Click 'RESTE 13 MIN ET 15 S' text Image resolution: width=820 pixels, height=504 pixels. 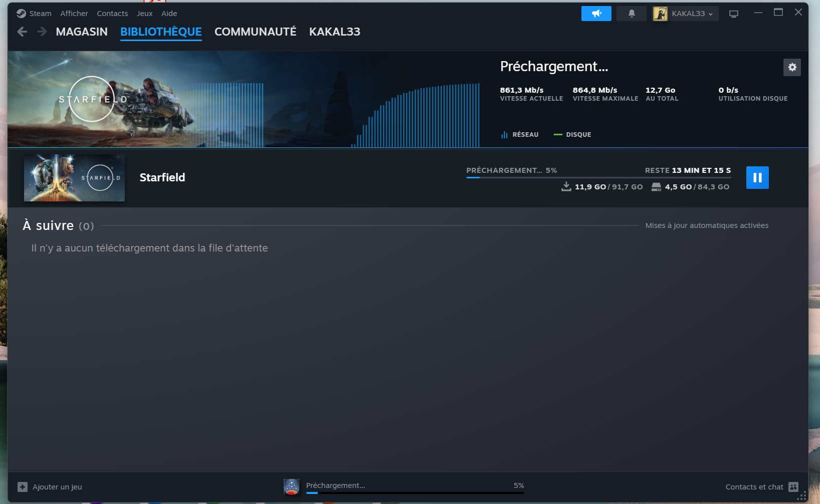[x=688, y=170]
